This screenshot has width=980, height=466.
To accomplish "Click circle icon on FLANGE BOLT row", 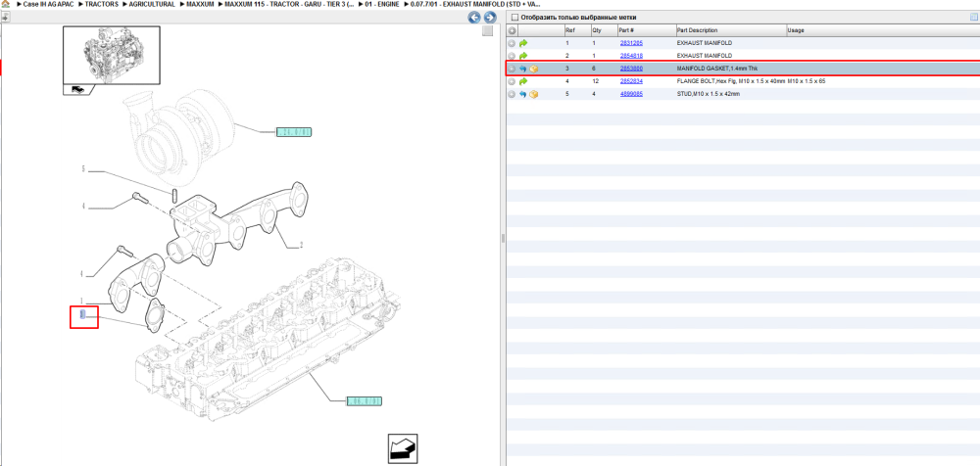I will 512,81.
